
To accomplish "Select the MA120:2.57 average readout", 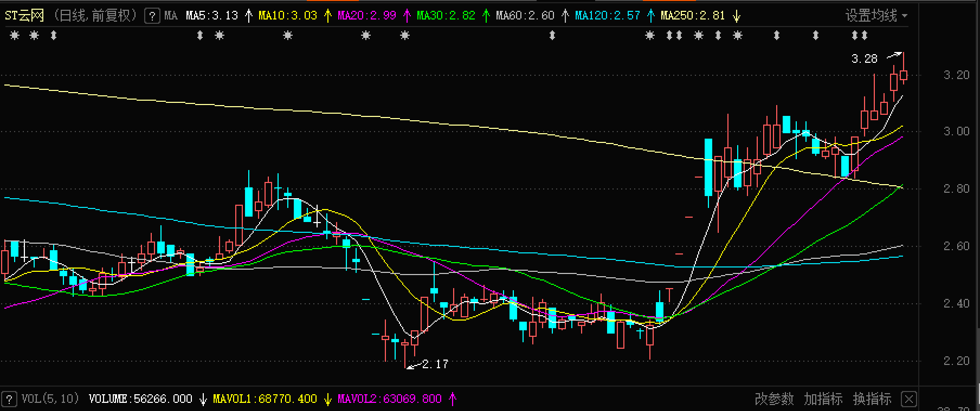I will click(x=608, y=16).
